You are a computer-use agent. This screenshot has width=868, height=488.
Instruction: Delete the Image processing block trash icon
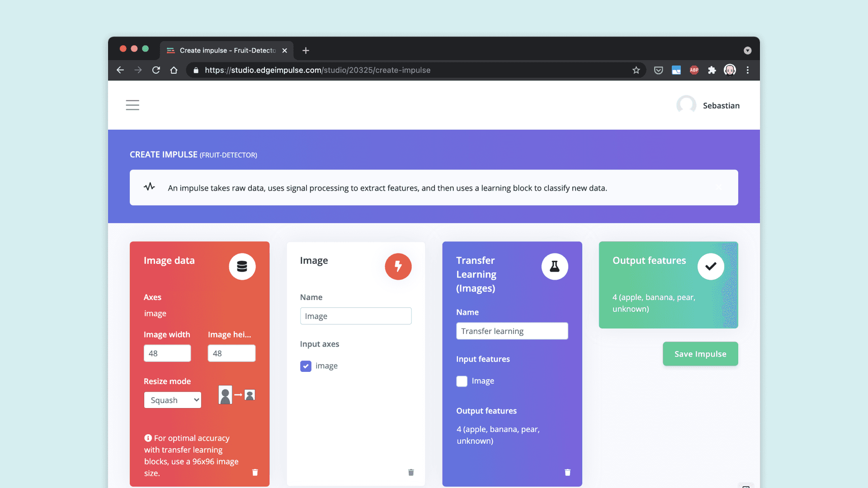click(x=411, y=473)
